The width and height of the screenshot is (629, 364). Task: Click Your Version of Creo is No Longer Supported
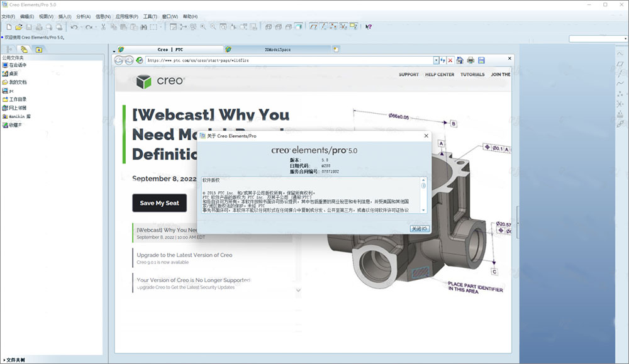pyautogui.click(x=193, y=280)
